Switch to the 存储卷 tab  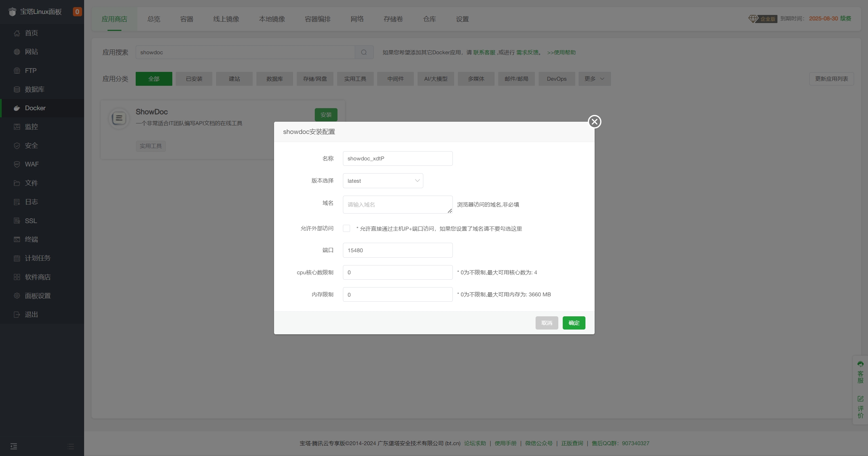coord(393,19)
